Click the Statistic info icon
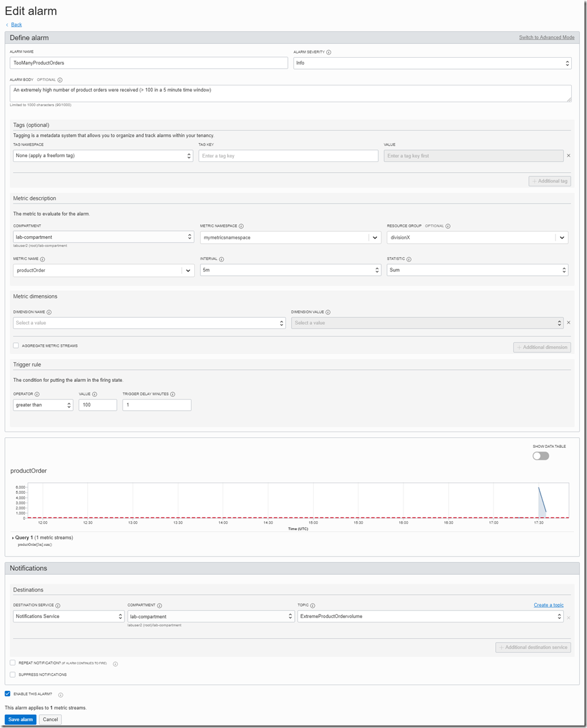This screenshot has height=728, width=587. [409, 259]
